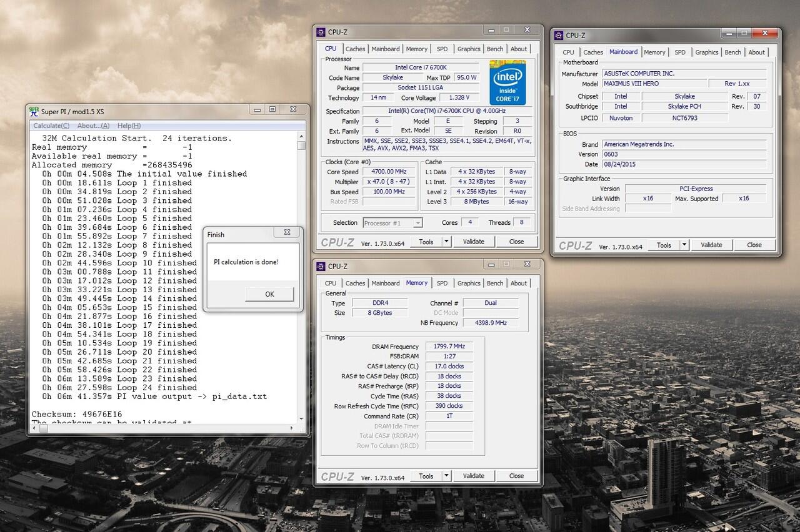
Task: Click the NB Frequency value 4398.9 MHz
Action: (490, 323)
